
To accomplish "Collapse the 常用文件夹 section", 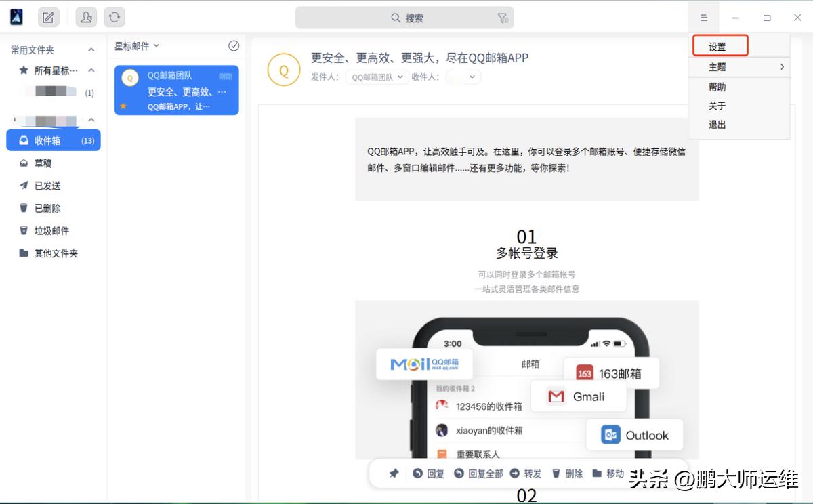I will (x=91, y=49).
